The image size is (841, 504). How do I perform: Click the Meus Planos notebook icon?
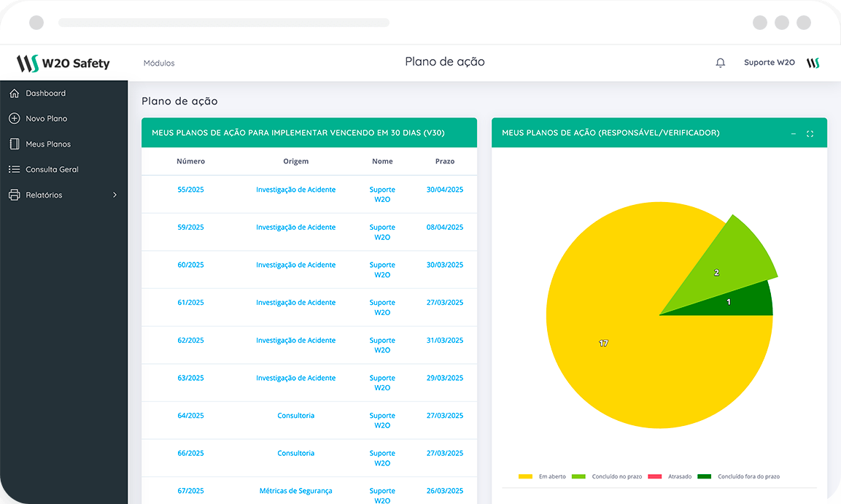[14, 144]
